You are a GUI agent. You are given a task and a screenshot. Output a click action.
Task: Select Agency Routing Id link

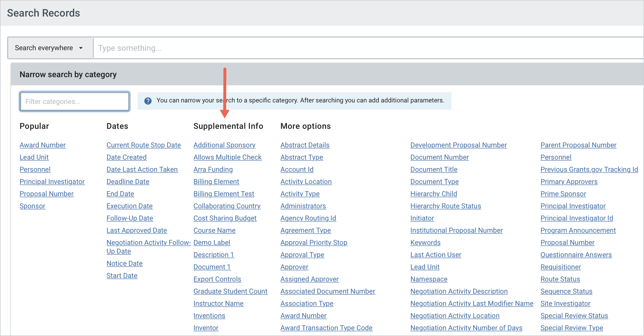pos(308,218)
